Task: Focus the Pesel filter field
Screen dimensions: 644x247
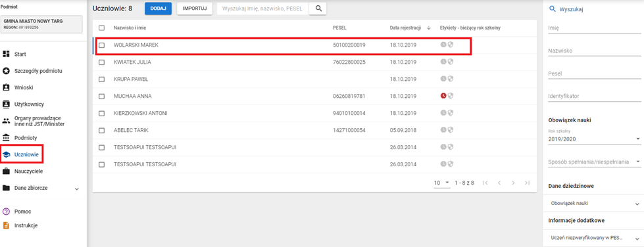Action: click(594, 74)
